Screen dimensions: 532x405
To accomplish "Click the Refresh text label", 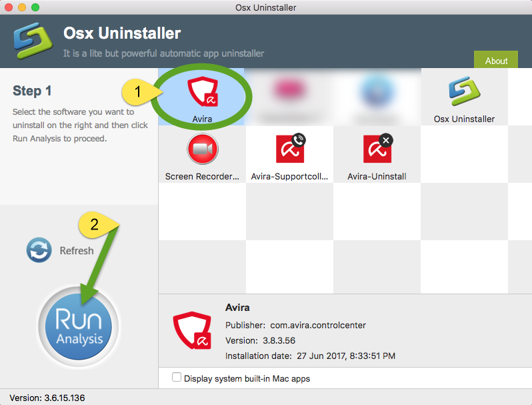I will tap(77, 250).
